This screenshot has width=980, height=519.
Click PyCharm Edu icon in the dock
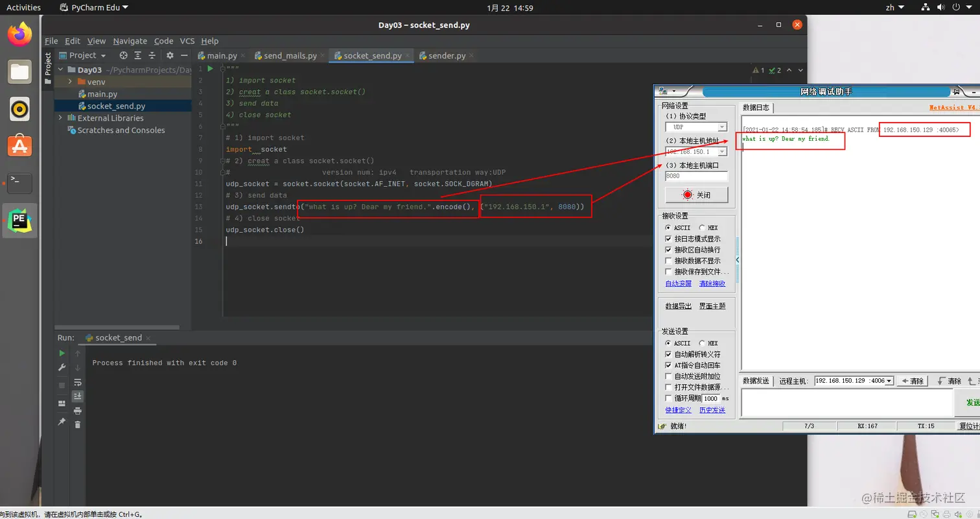point(19,221)
